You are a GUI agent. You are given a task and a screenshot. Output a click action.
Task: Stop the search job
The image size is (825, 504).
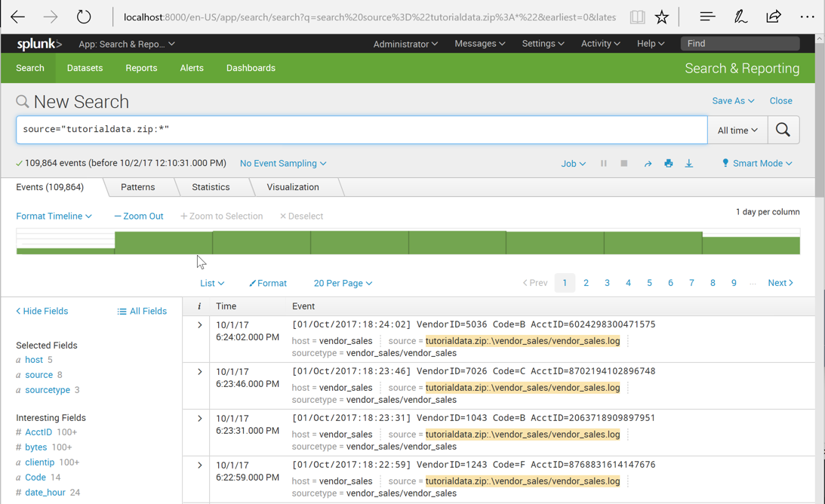click(x=624, y=163)
